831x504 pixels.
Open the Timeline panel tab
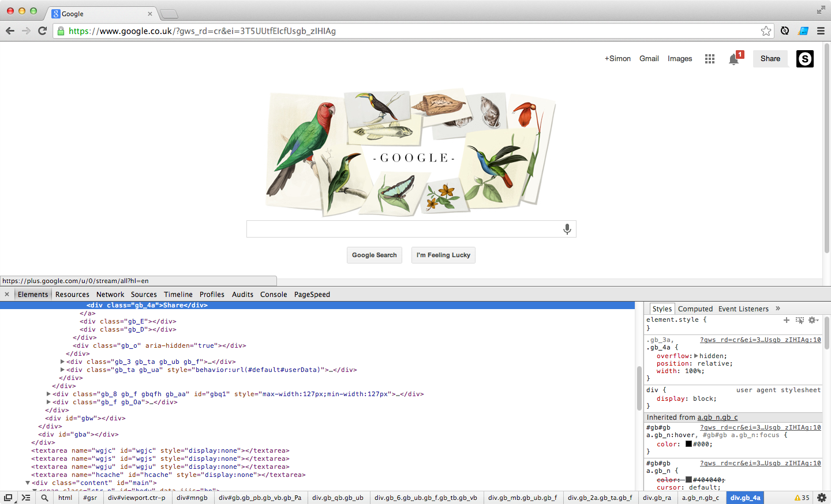tap(178, 294)
